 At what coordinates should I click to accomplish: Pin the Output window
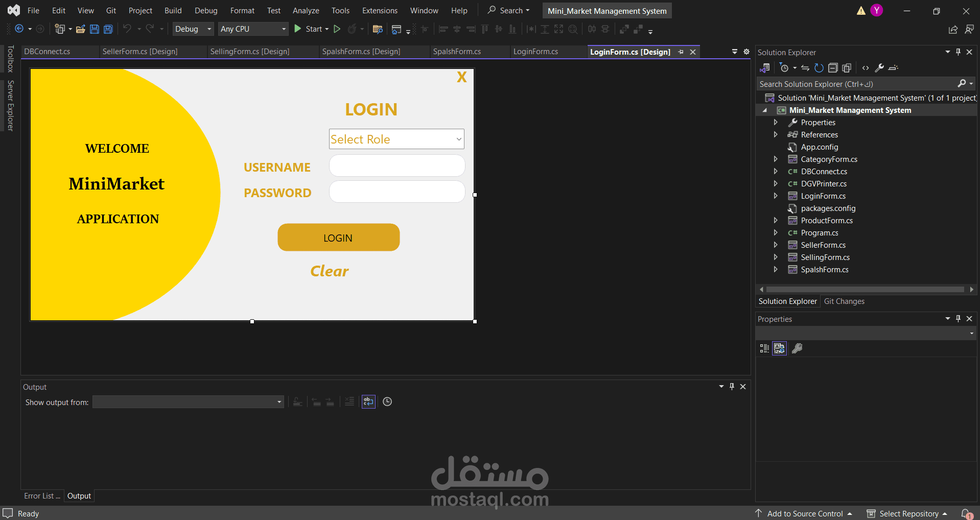[x=732, y=387]
